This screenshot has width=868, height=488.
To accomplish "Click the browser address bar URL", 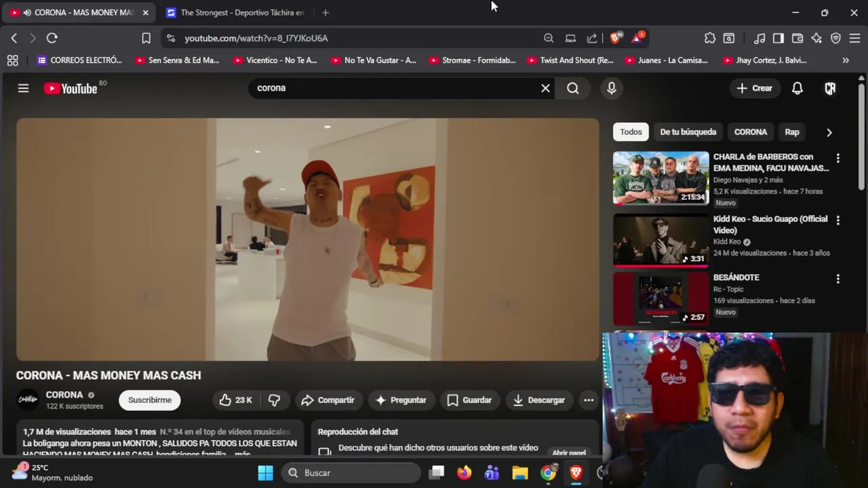I will (x=256, y=38).
